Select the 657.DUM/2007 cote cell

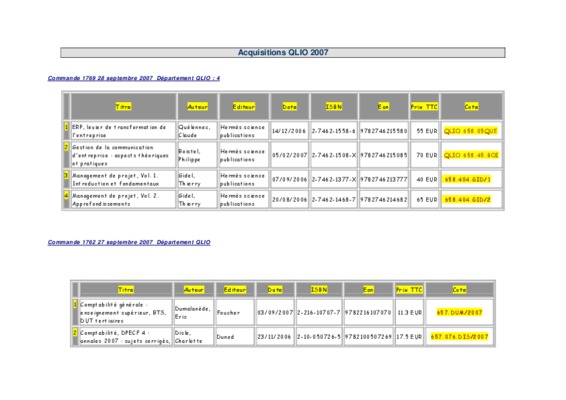459,312
